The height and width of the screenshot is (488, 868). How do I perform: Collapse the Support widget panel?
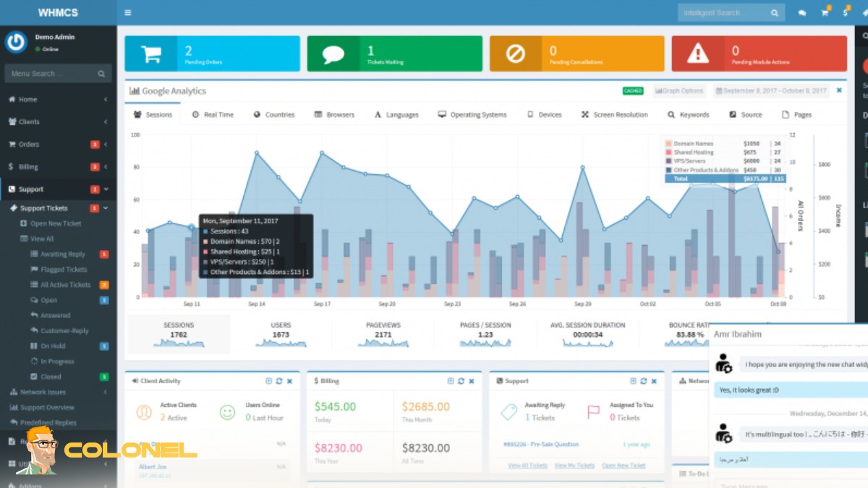click(x=633, y=381)
